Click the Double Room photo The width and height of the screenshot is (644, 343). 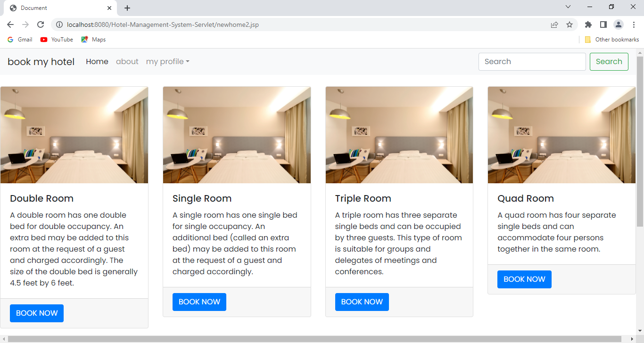coord(74,135)
